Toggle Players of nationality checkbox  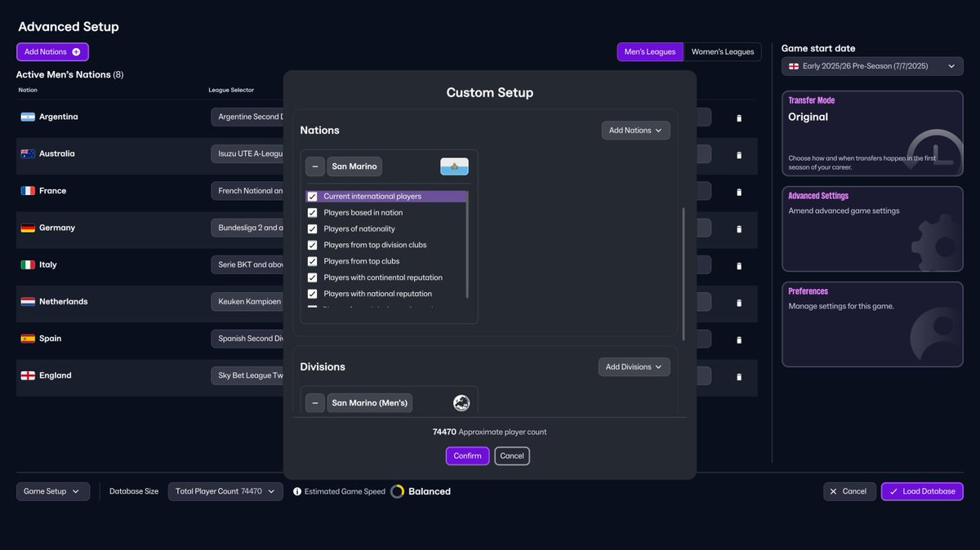tap(312, 229)
